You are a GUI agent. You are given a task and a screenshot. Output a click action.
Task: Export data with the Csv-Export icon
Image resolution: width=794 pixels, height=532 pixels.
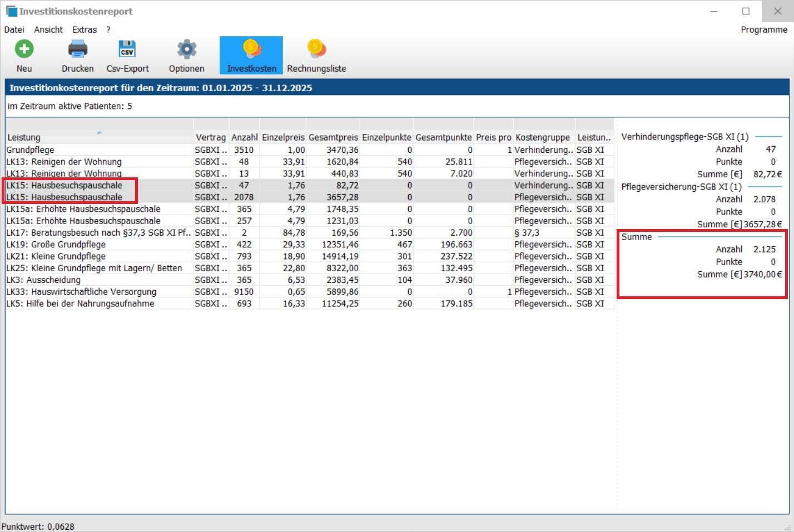pyautogui.click(x=127, y=49)
